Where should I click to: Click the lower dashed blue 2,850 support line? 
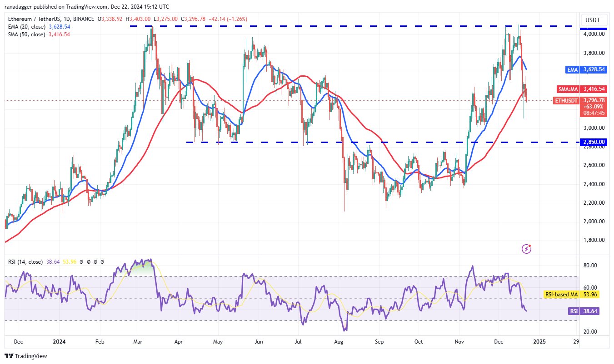tap(409, 142)
